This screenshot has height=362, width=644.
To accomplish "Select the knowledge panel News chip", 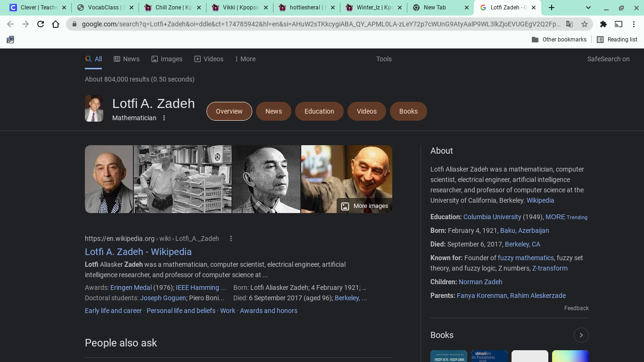I will [x=273, y=111].
